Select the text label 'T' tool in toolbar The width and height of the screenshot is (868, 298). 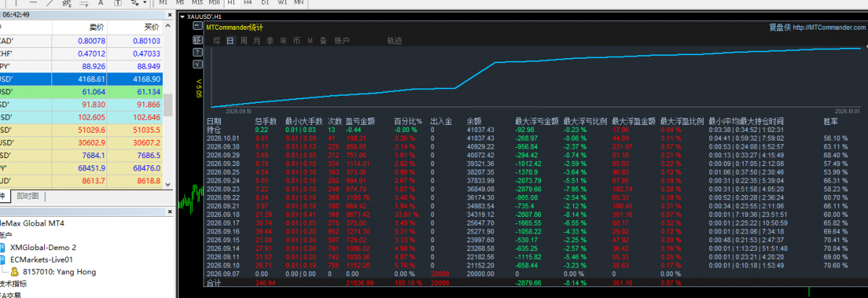[x=119, y=3]
